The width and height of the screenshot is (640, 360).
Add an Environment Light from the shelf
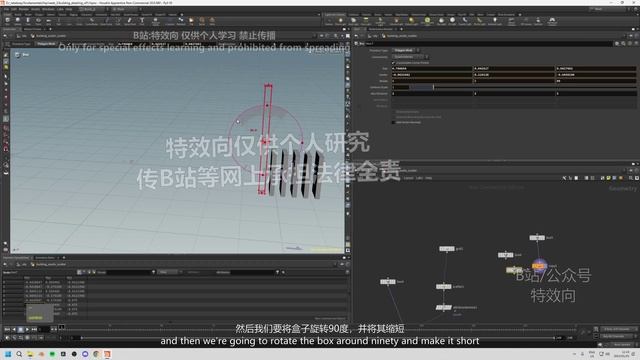(427, 21)
